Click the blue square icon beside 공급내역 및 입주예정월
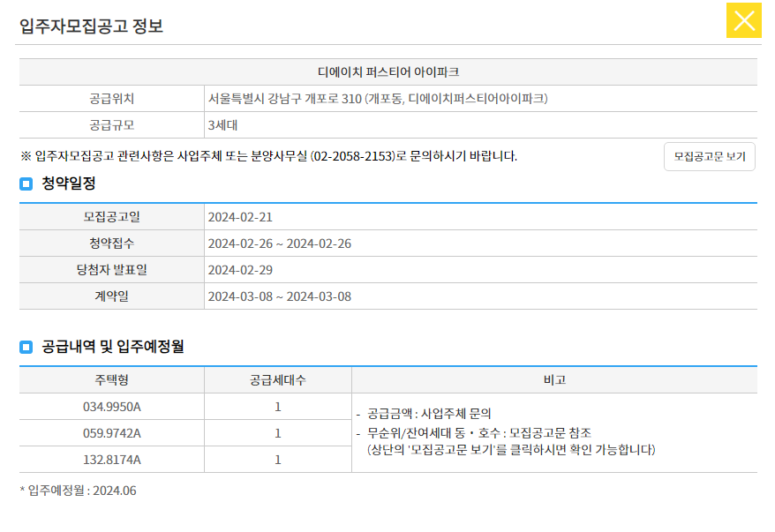775x532 pixels. tap(26, 347)
